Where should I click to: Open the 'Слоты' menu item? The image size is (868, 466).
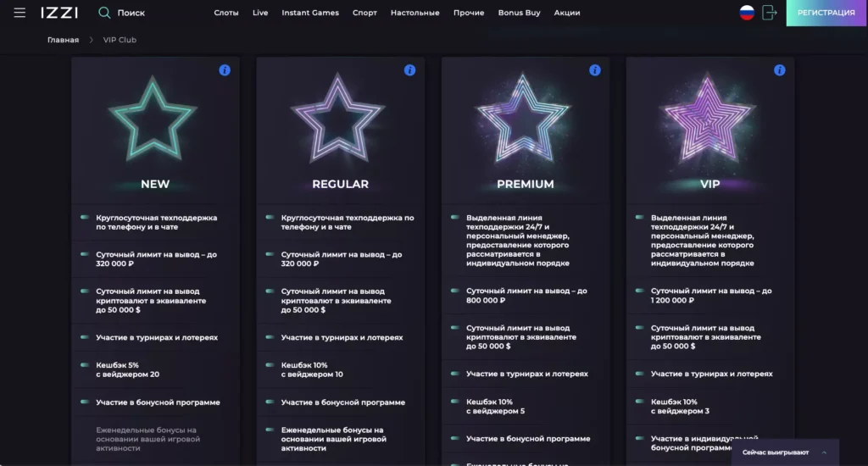[226, 14]
